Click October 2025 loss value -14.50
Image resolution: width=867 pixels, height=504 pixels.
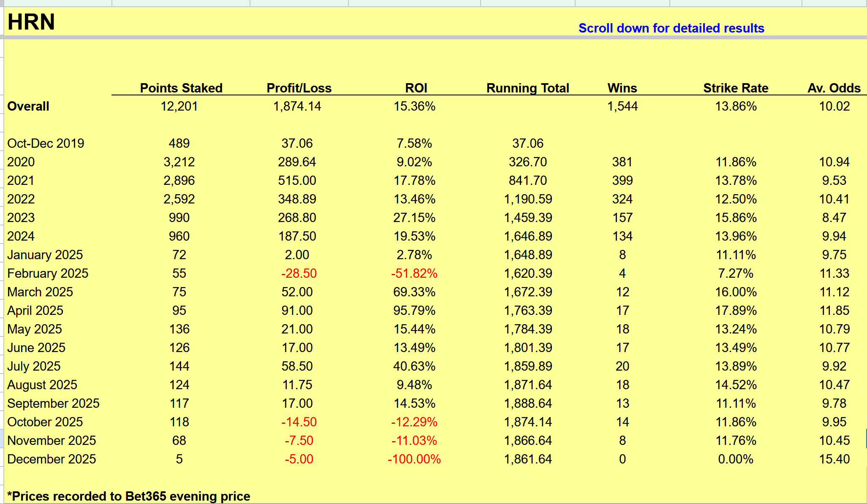[299, 422]
